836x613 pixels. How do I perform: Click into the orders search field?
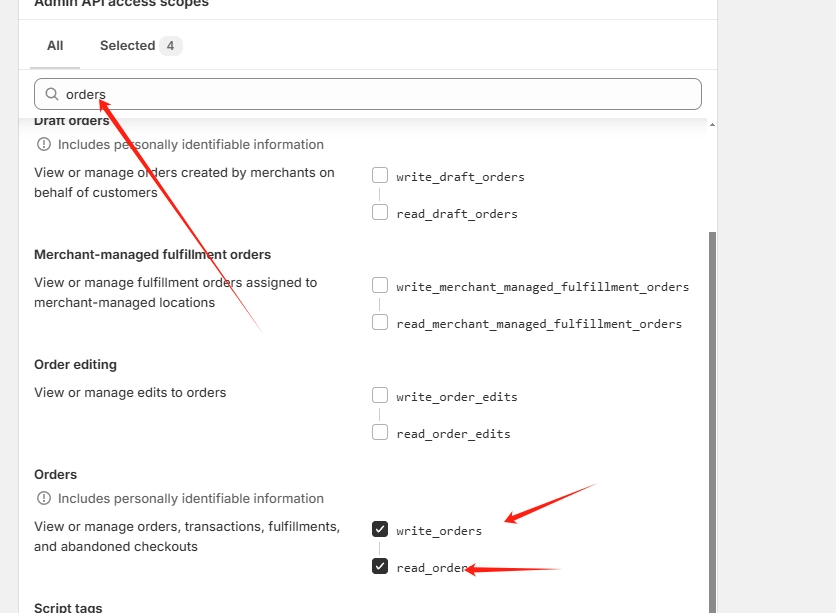point(368,94)
